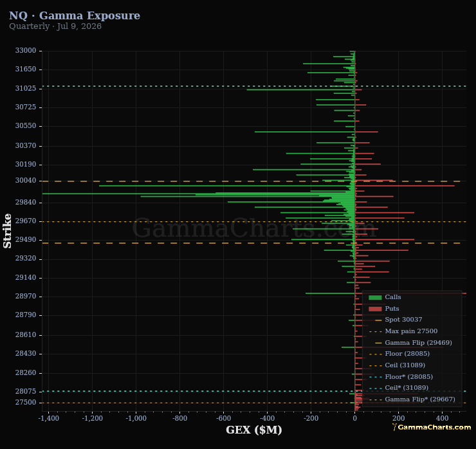Open the GammaCharts.com logo link
476x449 pixels.
click(x=432, y=427)
